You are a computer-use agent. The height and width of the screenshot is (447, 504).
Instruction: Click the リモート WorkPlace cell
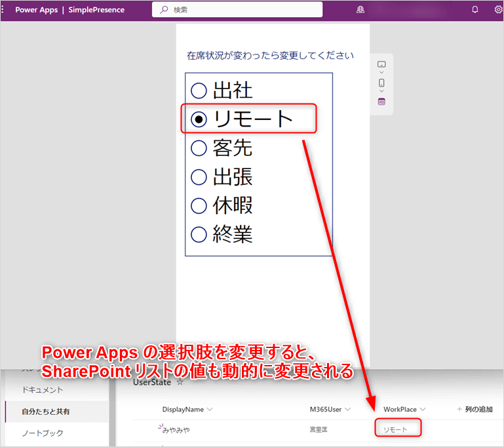[x=395, y=430]
